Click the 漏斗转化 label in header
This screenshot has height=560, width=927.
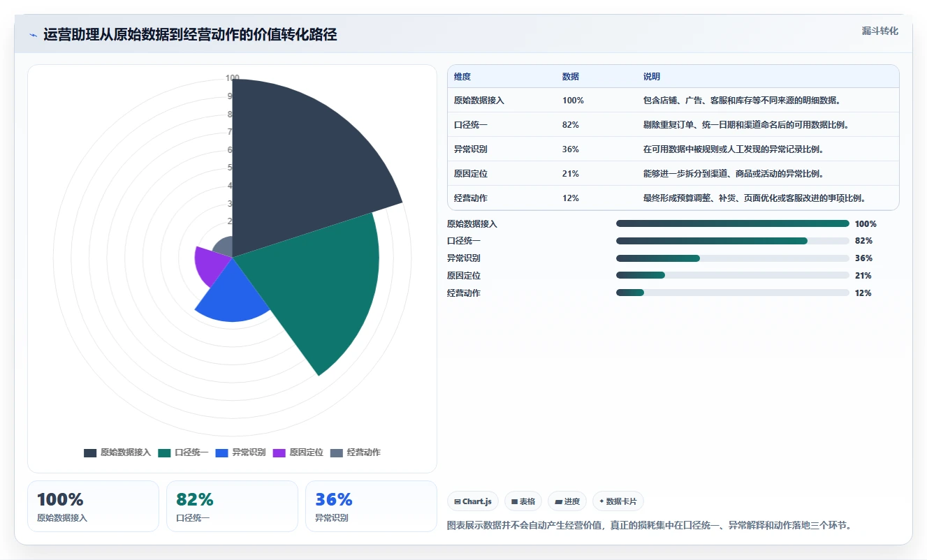coord(879,31)
